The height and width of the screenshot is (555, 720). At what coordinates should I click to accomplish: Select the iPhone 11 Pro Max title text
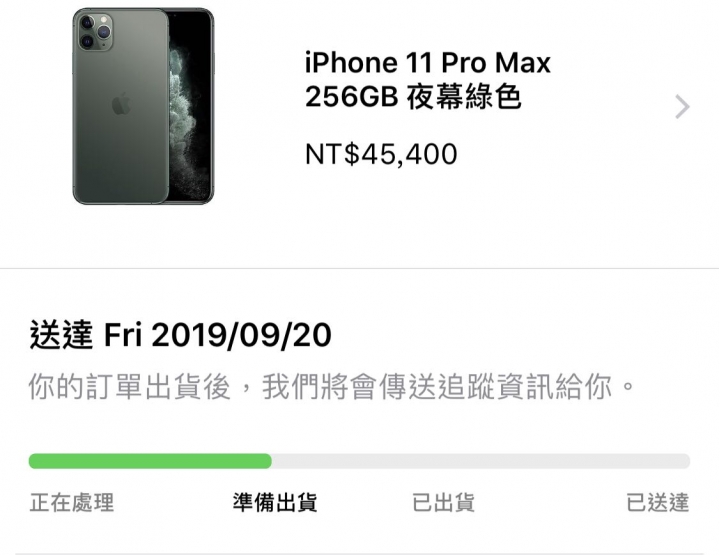[428, 62]
